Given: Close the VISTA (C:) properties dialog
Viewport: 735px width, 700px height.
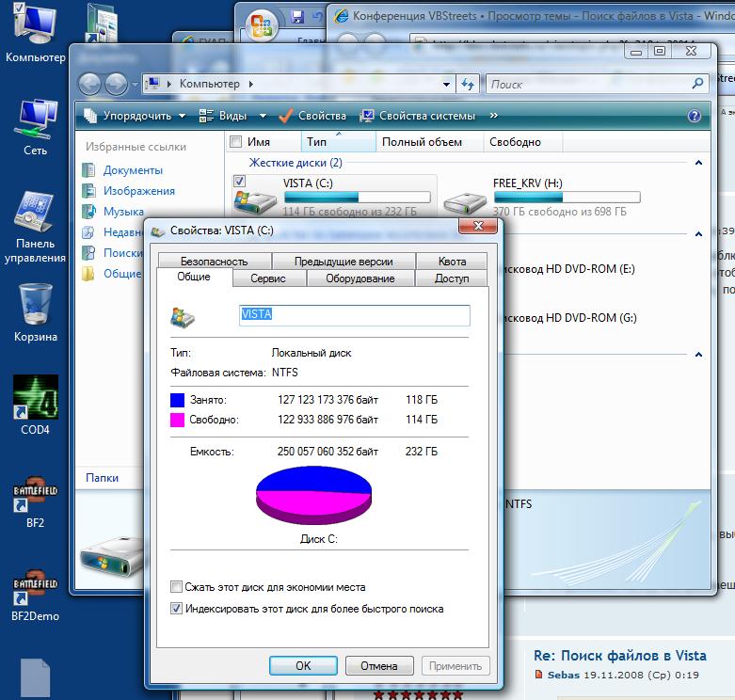Looking at the screenshot, I should (478, 226).
